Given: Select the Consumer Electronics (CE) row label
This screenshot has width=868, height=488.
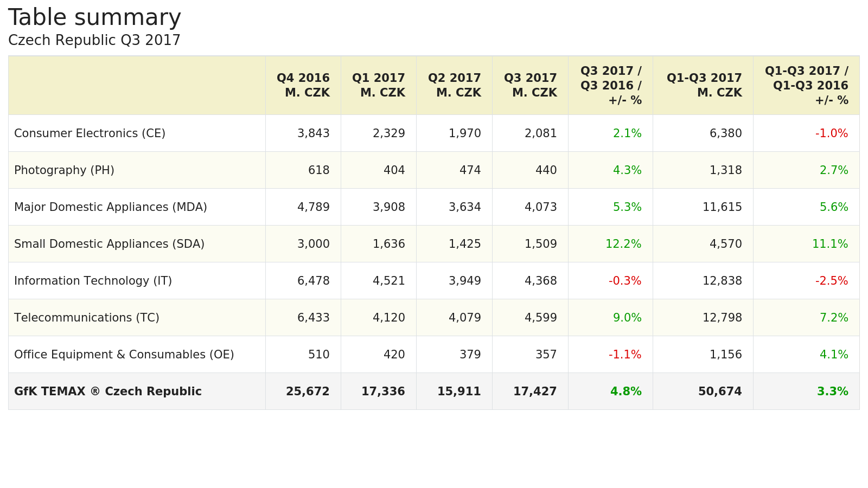Looking at the screenshot, I should click(90, 133).
